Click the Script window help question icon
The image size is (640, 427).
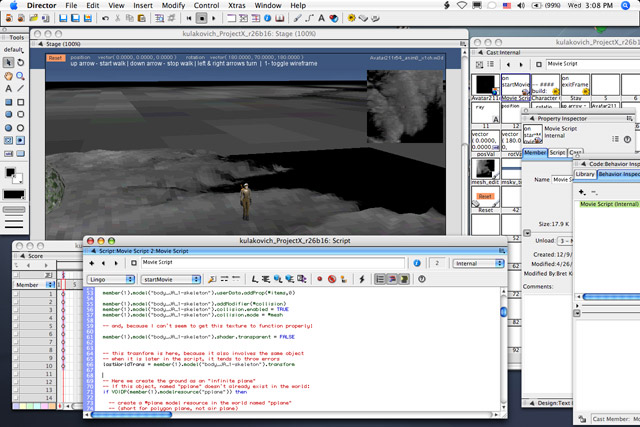[422, 279]
